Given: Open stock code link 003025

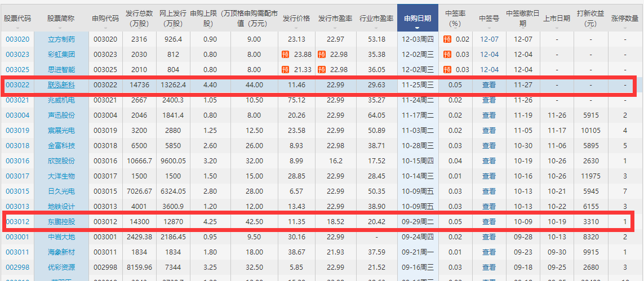Looking at the screenshot, I should 17,70.
